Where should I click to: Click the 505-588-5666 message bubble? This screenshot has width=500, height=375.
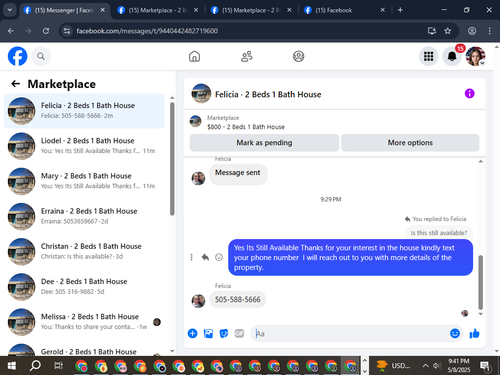click(238, 300)
